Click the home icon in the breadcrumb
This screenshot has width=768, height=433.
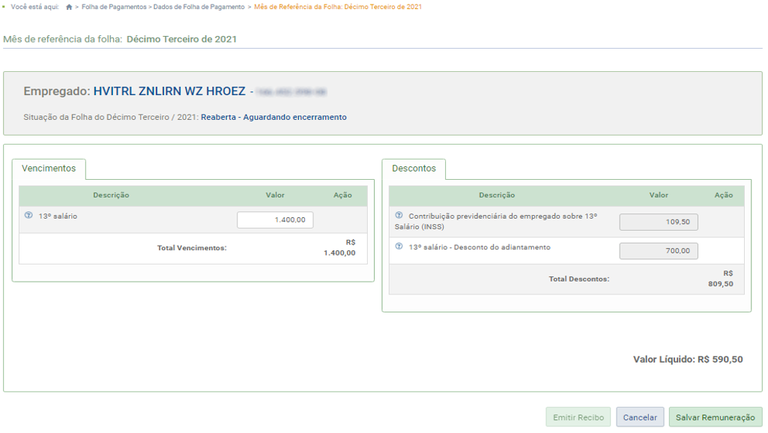(69, 7)
